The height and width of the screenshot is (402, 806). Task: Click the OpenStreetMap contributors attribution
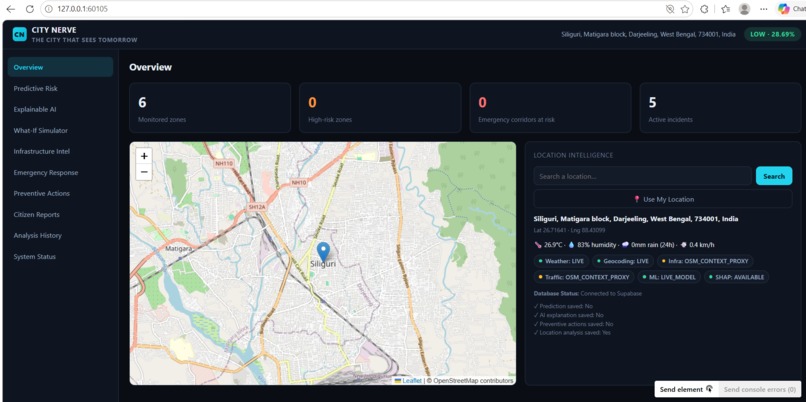click(x=470, y=381)
